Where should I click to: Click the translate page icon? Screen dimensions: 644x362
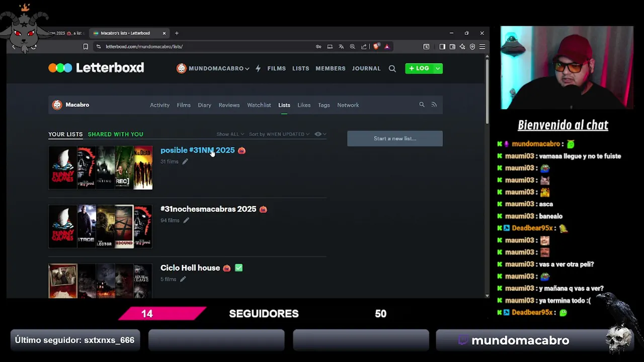[x=341, y=46]
